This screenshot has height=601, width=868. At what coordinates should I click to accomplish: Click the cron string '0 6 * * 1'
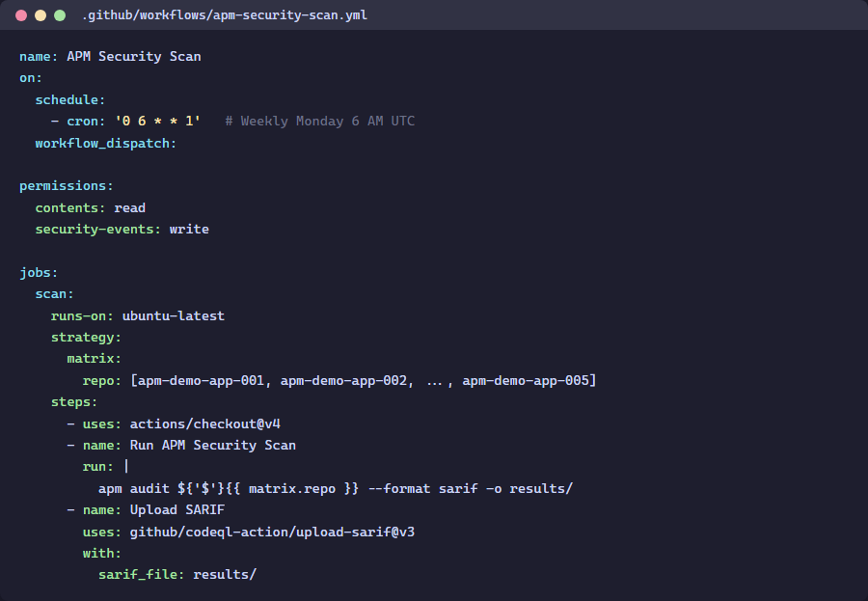pos(158,121)
